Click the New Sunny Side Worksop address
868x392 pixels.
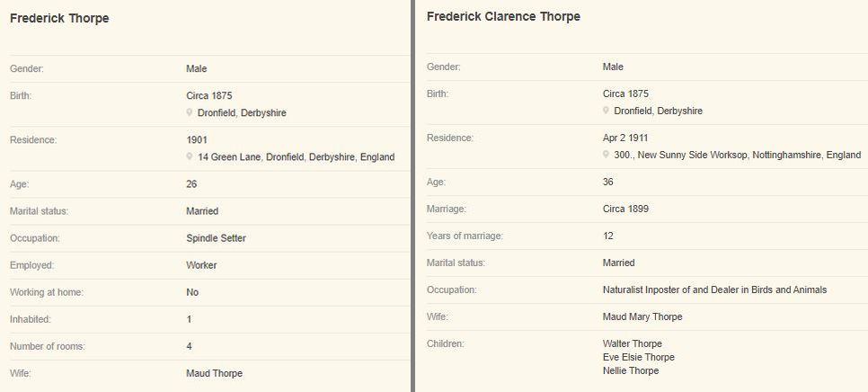coord(738,155)
